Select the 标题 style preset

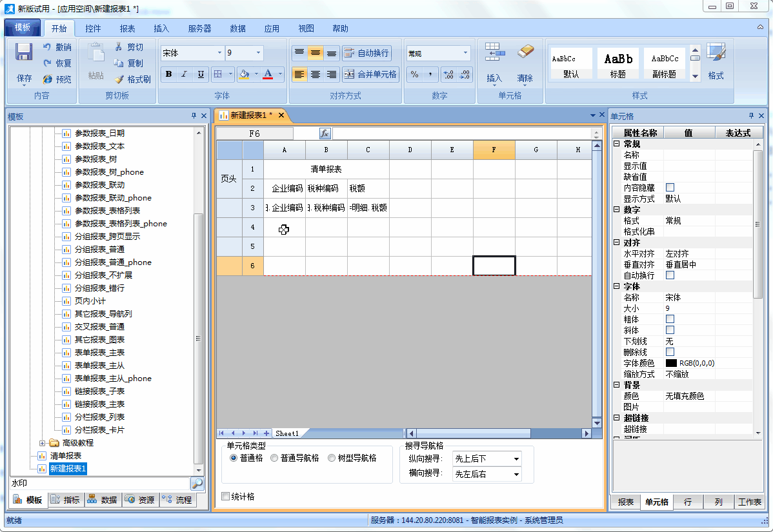[617, 64]
